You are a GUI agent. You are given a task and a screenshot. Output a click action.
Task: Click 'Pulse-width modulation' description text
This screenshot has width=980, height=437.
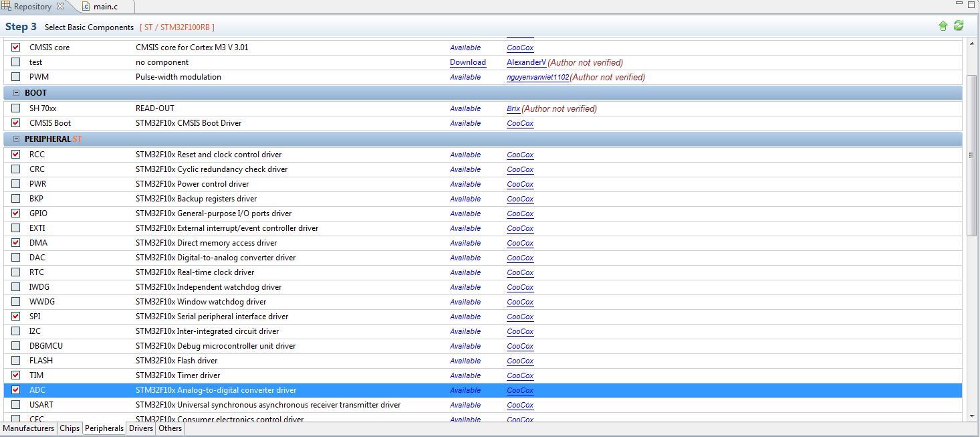coord(178,77)
